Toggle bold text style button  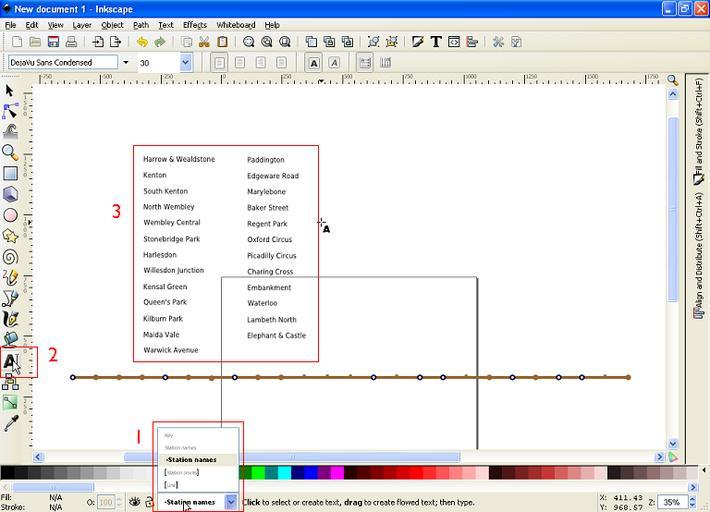(x=314, y=62)
